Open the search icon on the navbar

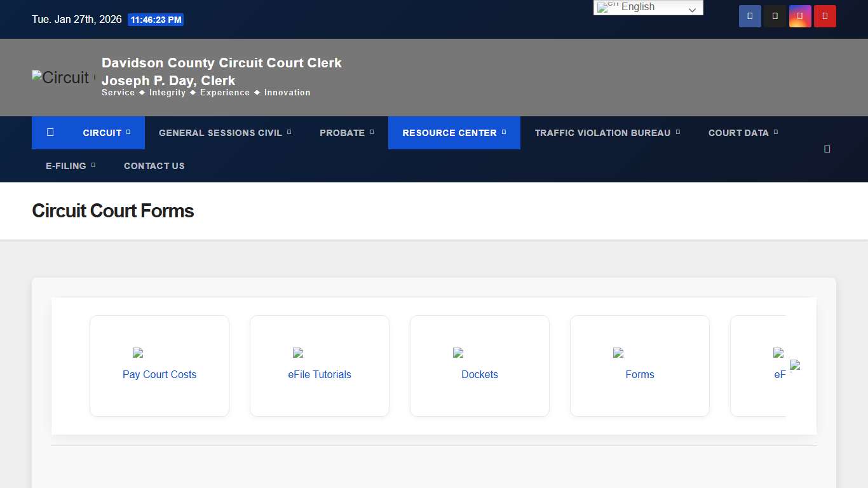tap(827, 149)
